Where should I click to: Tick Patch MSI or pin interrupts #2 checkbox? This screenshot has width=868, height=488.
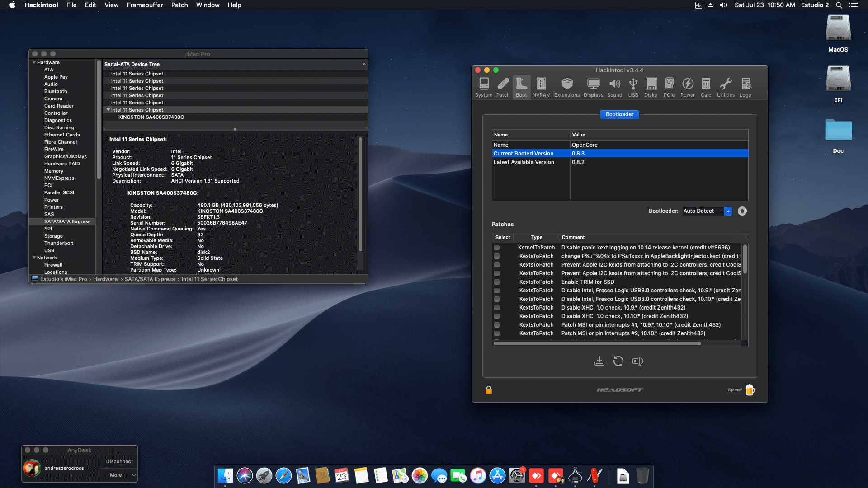(x=497, y=333)
